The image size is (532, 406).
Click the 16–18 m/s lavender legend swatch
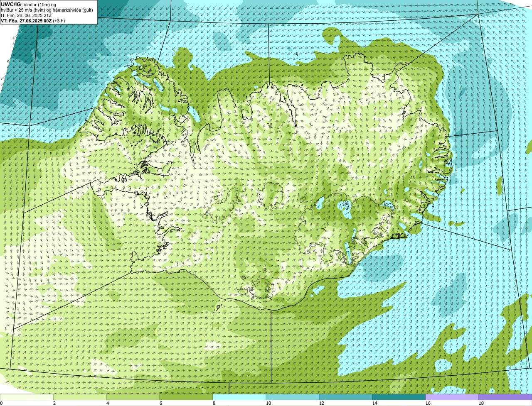[x=452, y=397]
